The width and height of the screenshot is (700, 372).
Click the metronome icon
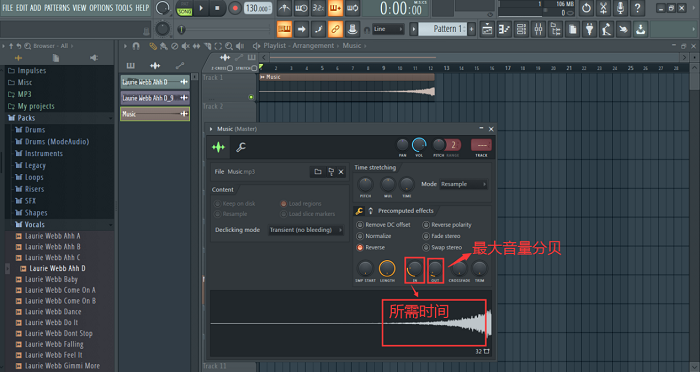(284, 8)
